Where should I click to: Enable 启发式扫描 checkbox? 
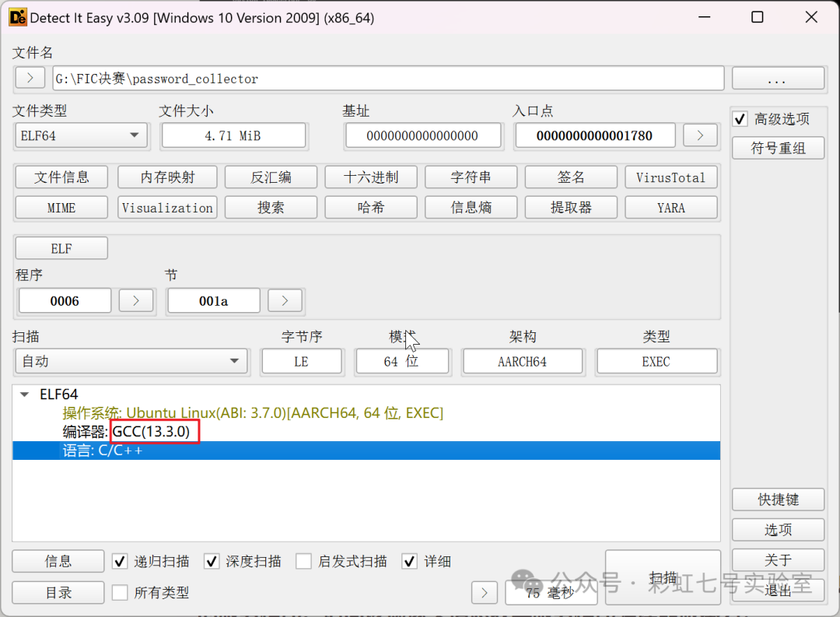point(304,561)
